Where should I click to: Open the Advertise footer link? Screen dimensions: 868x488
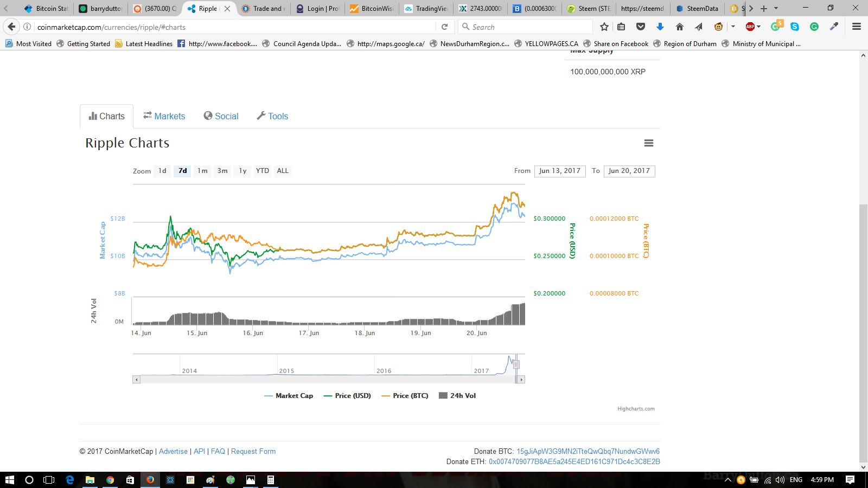(x=173, y=451)
